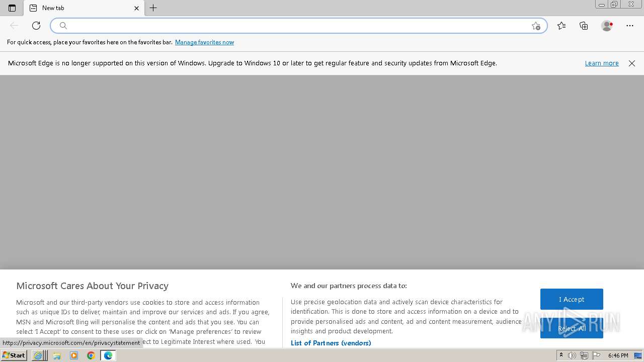Open Learn more link in notification
644x362 pixels.
(x=602, y=63)
